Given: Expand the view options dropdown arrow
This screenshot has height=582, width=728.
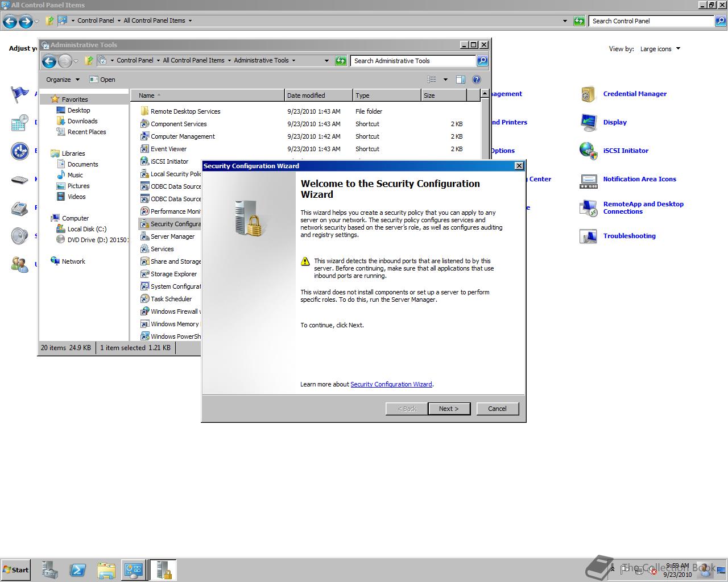Looking at the screenshot, I should click(x=445, y=80).
